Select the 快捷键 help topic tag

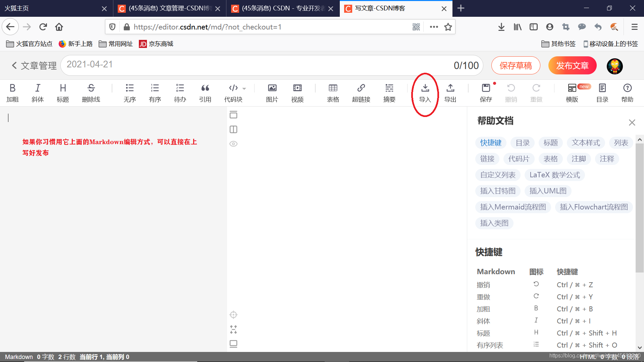coord(491,143)
